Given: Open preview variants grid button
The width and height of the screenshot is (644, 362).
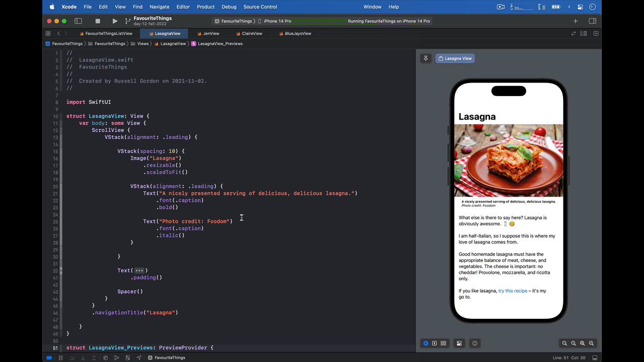Looking at the screenshot, I should 443,343.
